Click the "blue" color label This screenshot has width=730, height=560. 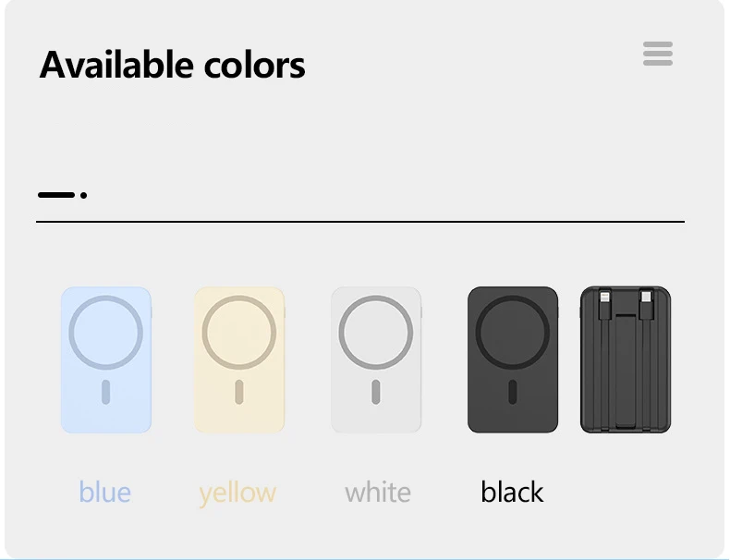click(x=104, y=492)
